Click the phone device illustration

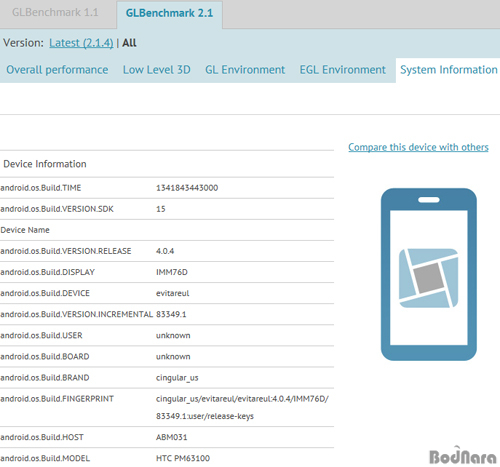tap(429, 274)
